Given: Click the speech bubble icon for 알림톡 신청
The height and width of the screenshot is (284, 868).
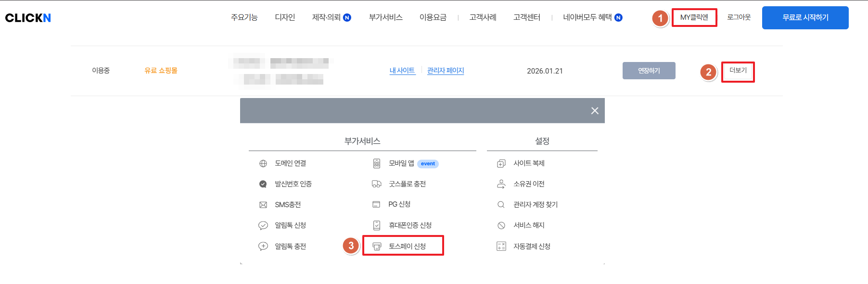Looking at the screenshot, I should [263, 225].
